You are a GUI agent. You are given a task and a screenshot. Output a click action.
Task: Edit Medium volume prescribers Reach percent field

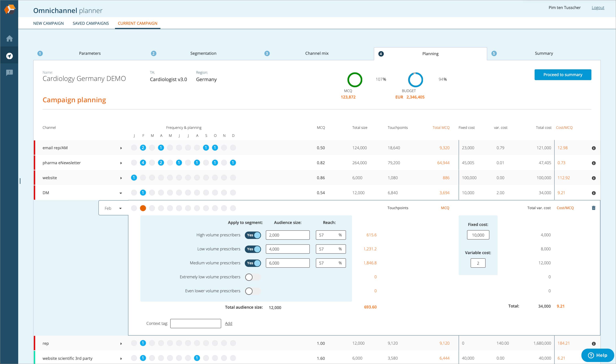tap(331, 263)
